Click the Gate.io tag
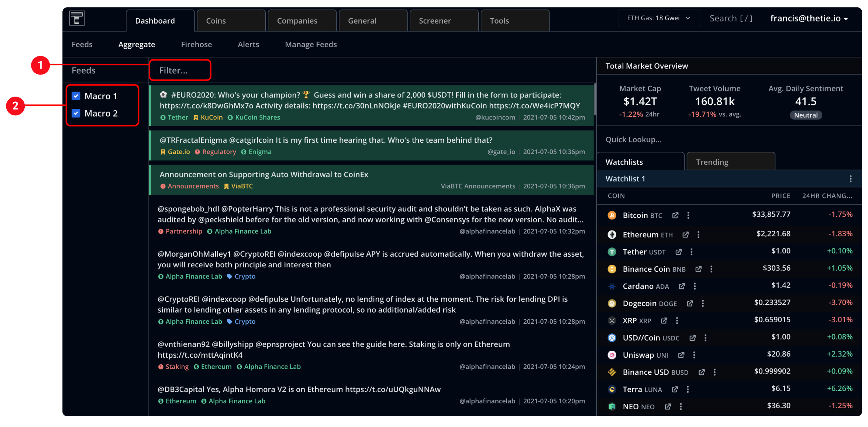 pyautogui.click(x=175, y=152)
